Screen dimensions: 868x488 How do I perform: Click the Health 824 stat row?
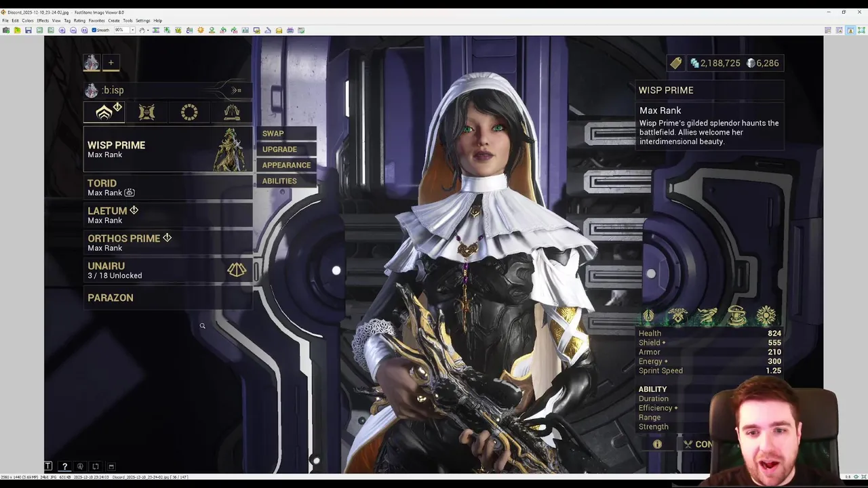(710, 333)
